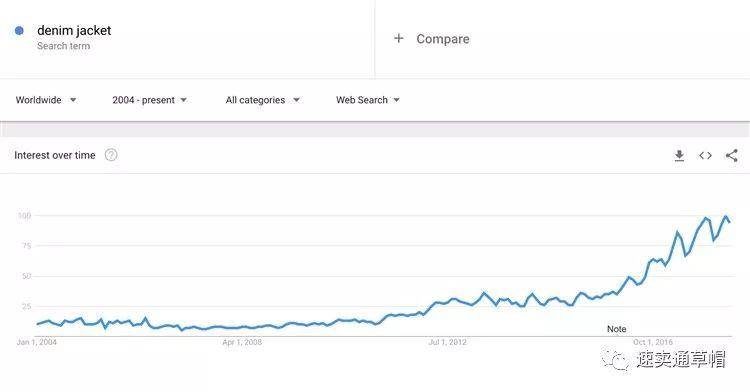Select the Apr 1, 2008 timeline label
This screenshot has height=392, width=750.
coord(242,342)
